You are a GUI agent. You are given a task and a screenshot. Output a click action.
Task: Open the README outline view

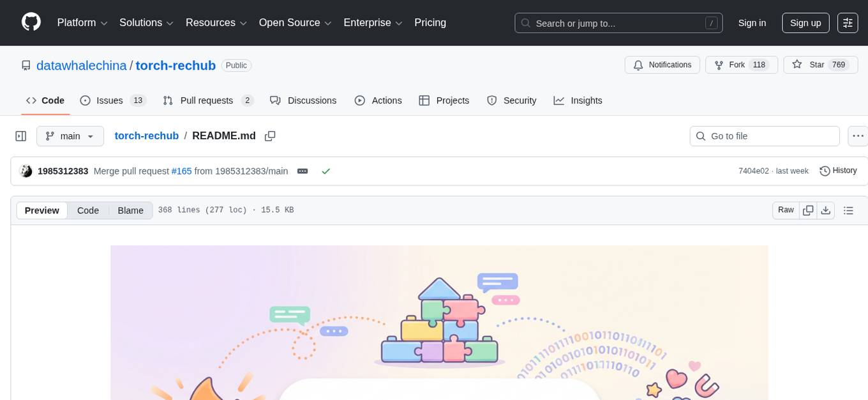[x=848, y=210]
